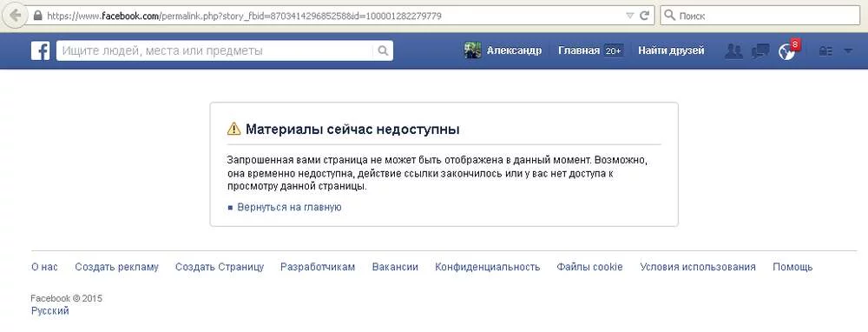
Task: Open Найти друзей in top bar
Action: click(671, 50)
